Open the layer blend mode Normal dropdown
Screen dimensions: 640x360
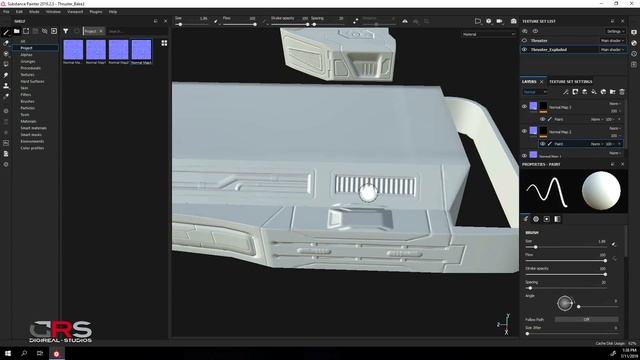(535, 92)
